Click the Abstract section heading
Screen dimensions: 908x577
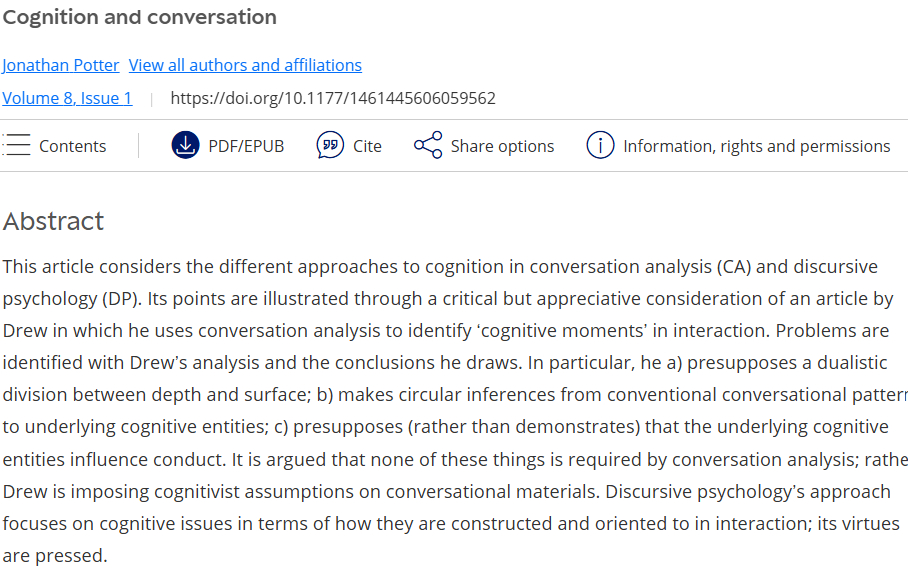[54, 221]
